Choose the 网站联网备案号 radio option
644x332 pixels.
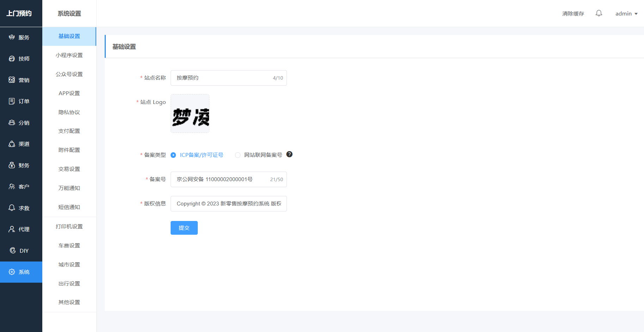point(238,155)
